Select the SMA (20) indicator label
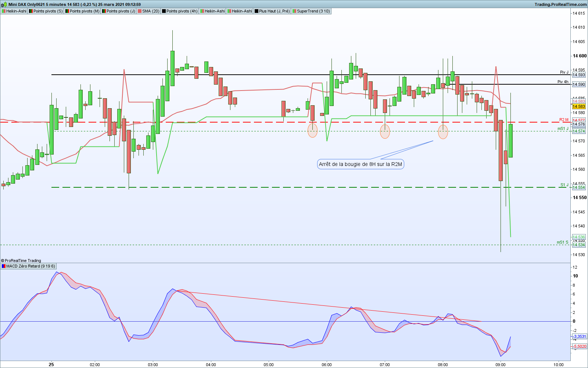 coord(148,11)
